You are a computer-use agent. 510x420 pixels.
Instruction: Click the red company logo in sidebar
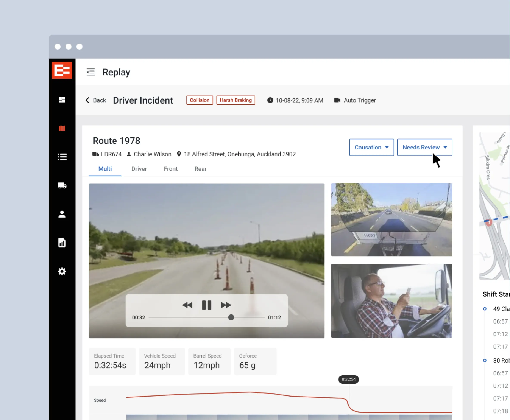pyautogui.click(x=62, y=70)
